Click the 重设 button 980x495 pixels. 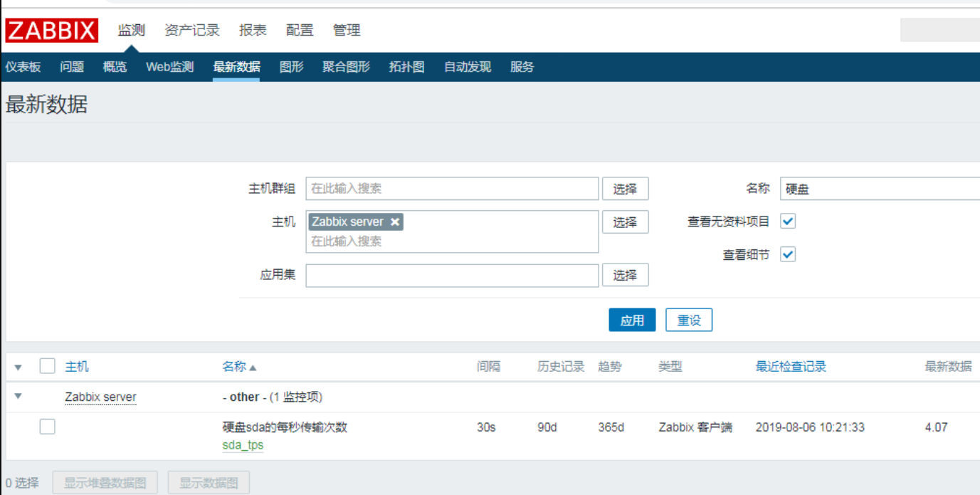pyautogui.click(x=689, y=320)
